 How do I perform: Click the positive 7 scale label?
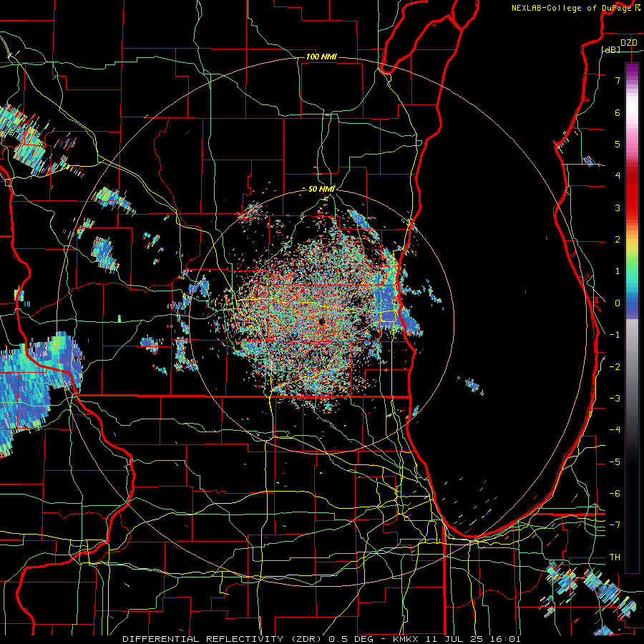(618, 80)
